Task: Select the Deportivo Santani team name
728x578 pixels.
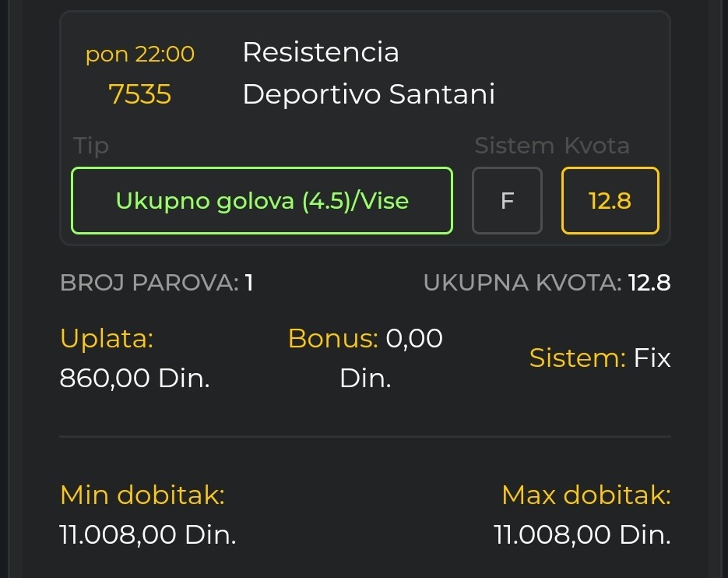Action: coord(368,94)
